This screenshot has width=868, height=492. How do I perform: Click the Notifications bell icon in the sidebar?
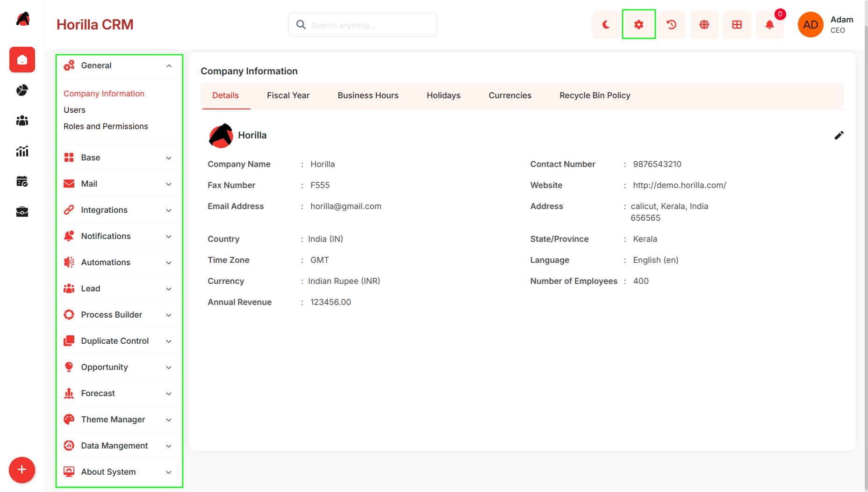(x=69, y=236)
